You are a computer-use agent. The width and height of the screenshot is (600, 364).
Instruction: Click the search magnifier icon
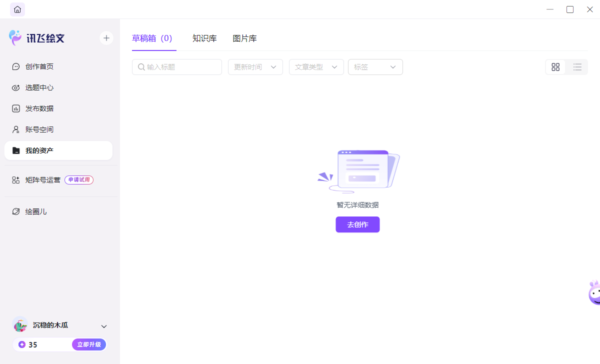tap(141, 67)
